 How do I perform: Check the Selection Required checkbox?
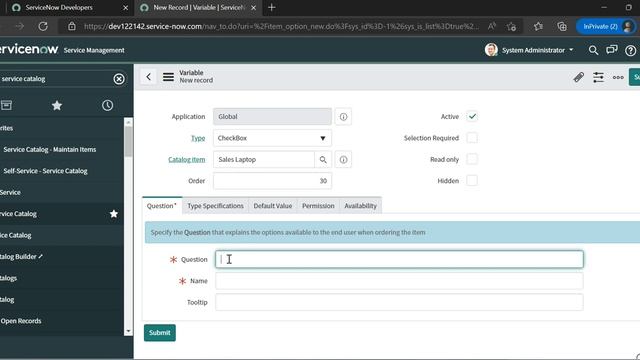coord(472,138)
